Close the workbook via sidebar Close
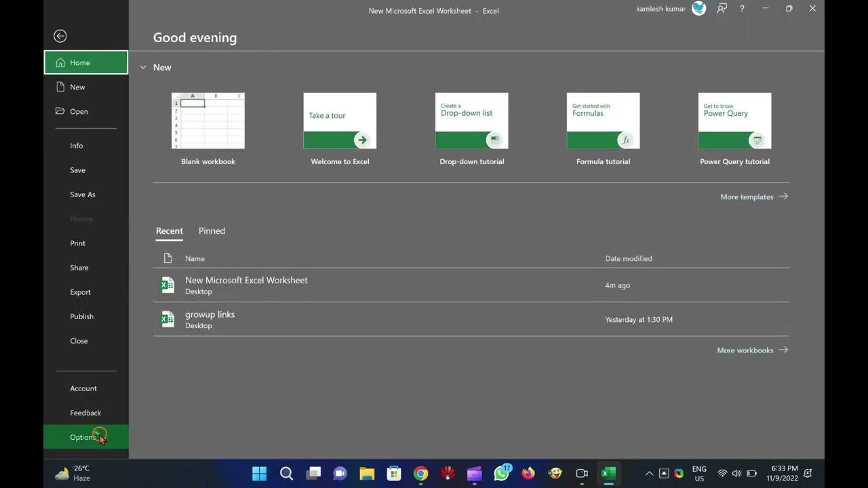Viewport: 868px width, 488px height. (86, 341)
